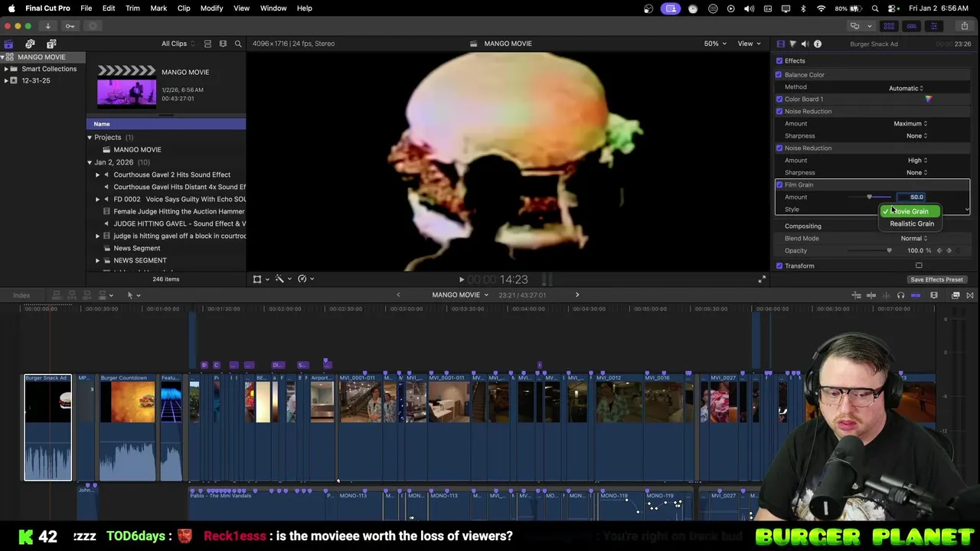Go forward in timeline history arrow
The image size is (980, 551).
coord(577,295)
